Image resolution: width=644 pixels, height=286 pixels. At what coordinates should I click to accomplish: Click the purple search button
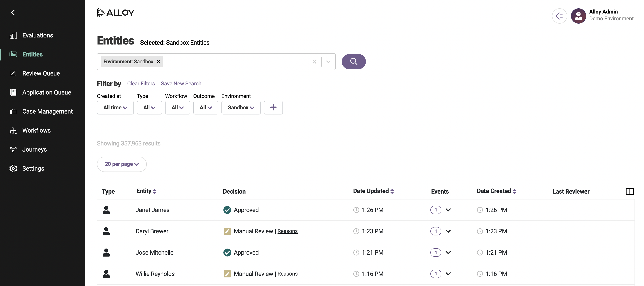click(x=354, y=61)
